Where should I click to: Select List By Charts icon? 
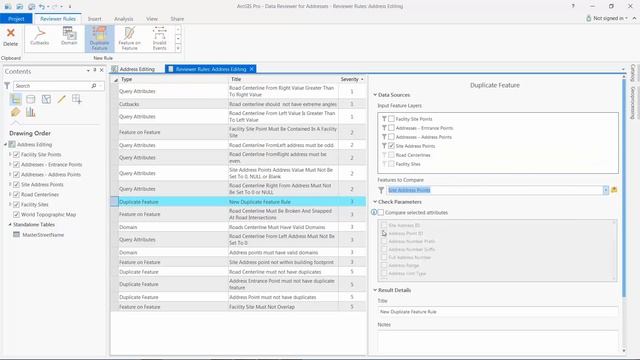point(31,112)
